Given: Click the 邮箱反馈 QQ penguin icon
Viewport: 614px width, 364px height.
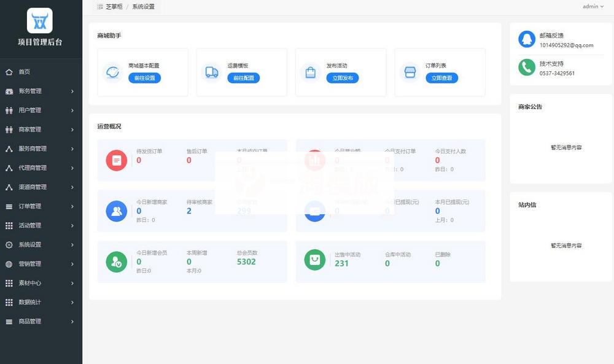Looking at the screenshot, I should pos(526,39).
